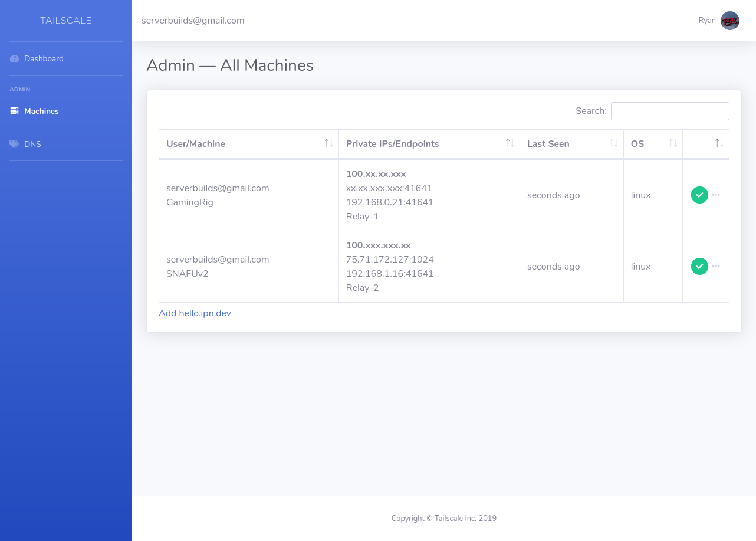Open the Ryan user menu

coord(719,21)
